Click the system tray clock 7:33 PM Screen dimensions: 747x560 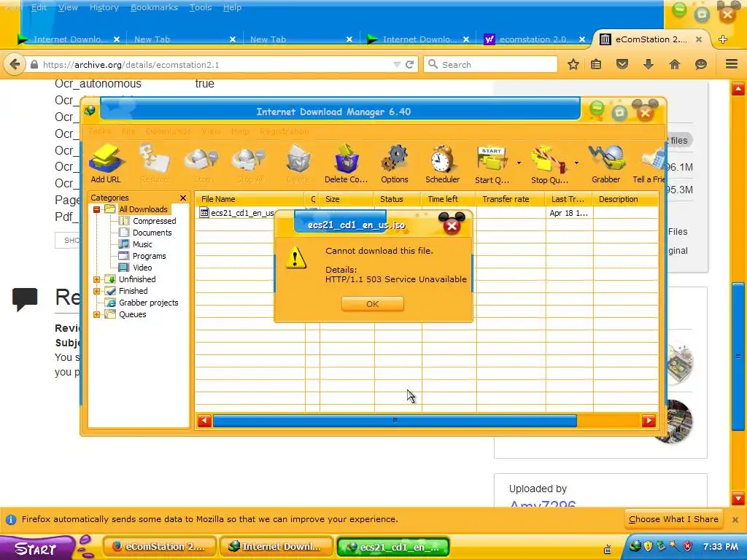720,547
